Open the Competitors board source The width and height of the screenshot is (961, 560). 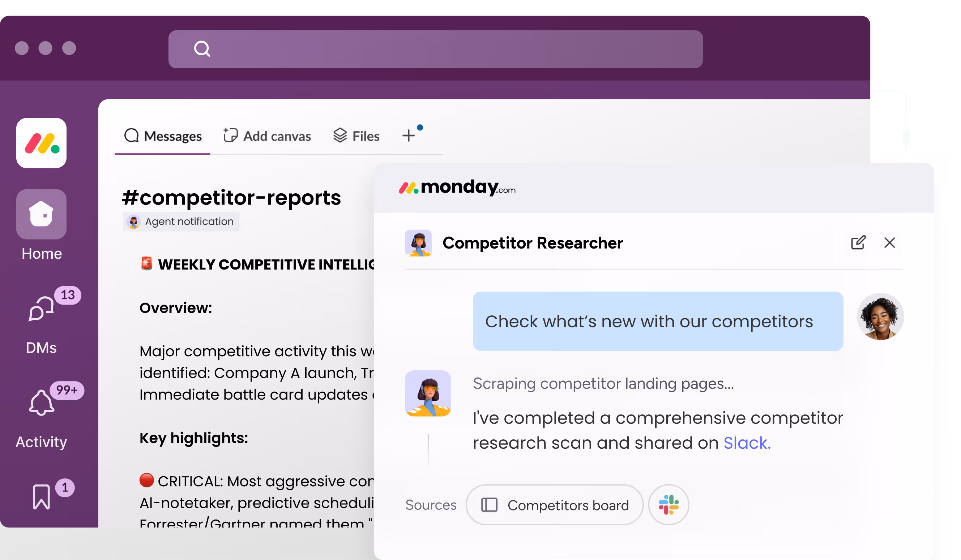[555, 505]
